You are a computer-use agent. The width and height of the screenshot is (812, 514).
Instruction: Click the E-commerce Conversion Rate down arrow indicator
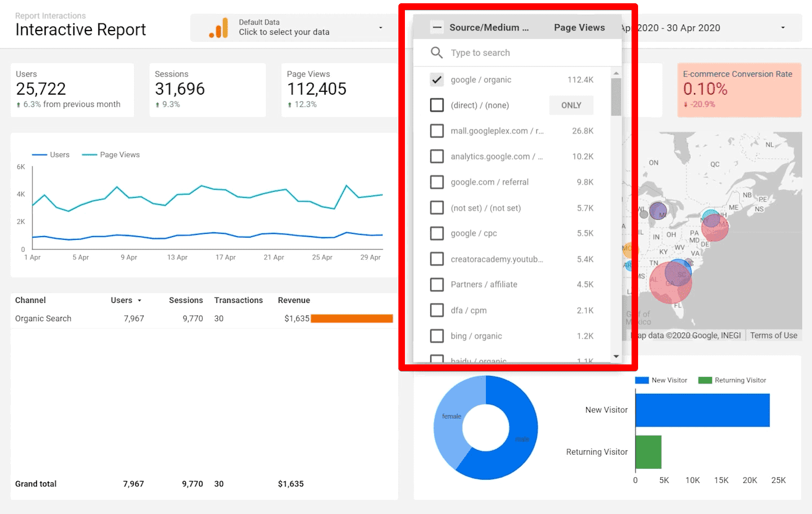(x=685, y=104)
